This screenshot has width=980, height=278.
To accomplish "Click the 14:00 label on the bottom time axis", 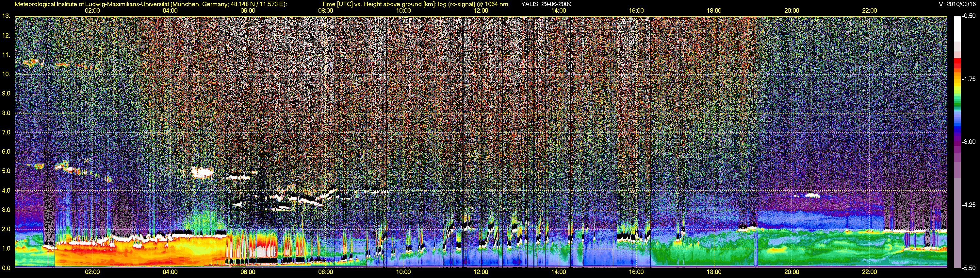I will pyautogui.click(x=559, y=272).
